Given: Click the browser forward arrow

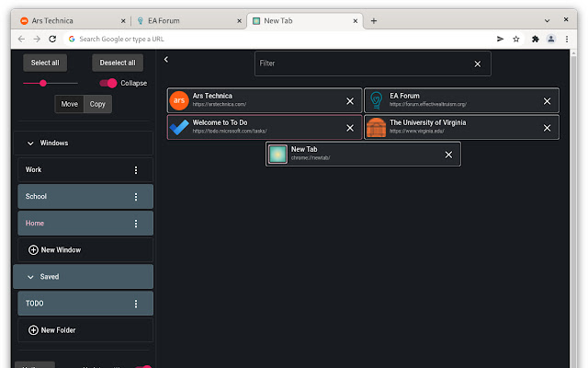Looking at the screenshot, I should click(37, 39).
